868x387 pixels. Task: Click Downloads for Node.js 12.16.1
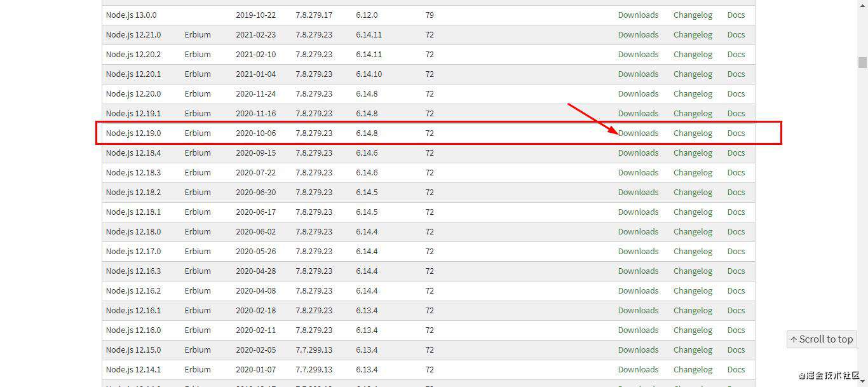638,310
